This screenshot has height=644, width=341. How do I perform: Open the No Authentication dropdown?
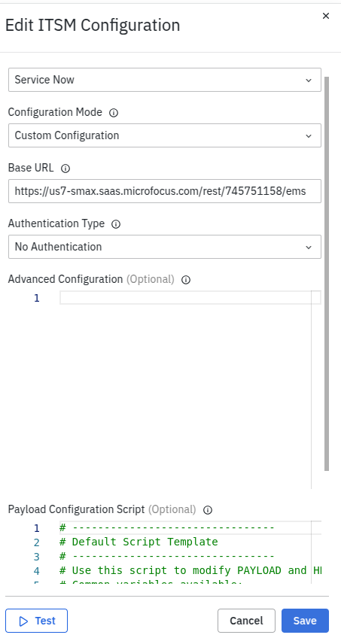pyautogui.click(x=165, y=247)
